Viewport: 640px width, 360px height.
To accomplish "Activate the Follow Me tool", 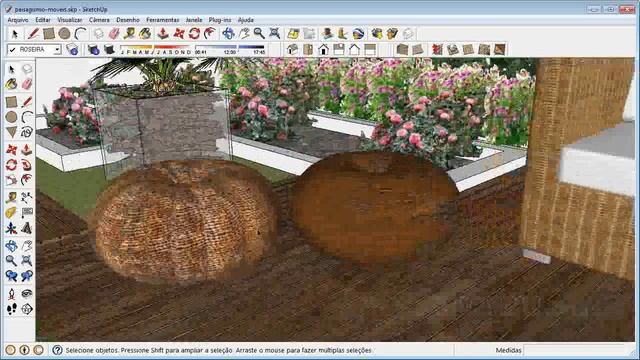I will 27,165.
